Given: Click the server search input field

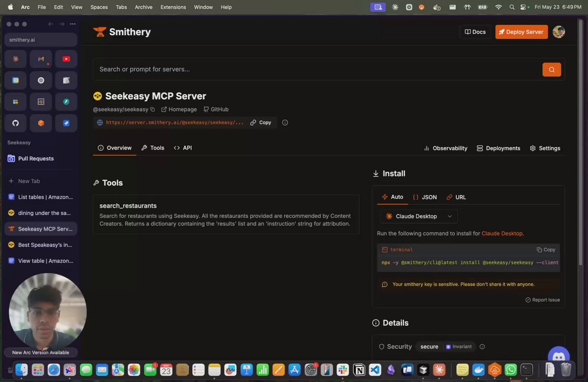Looking at the screenshot, I should click(317, 69).
